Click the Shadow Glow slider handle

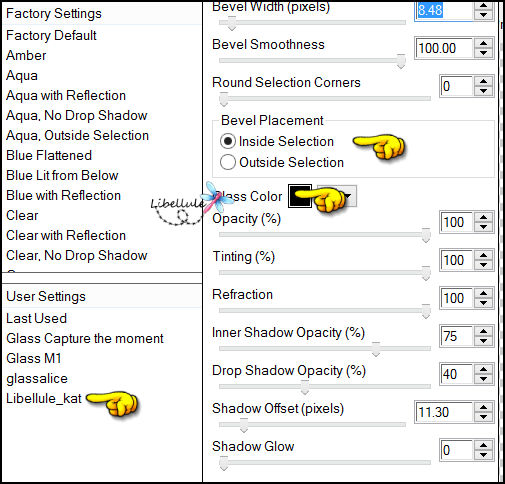click(224, 463)
